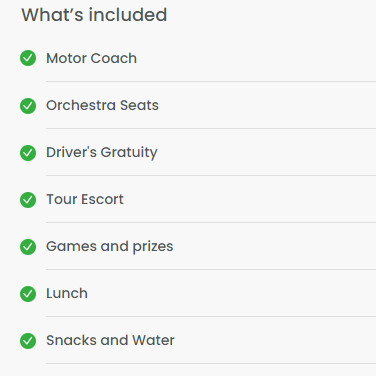Click the "What's included" heading
Image resolution: width=376 pixels, height=376 pixels.
pos(94,15)
